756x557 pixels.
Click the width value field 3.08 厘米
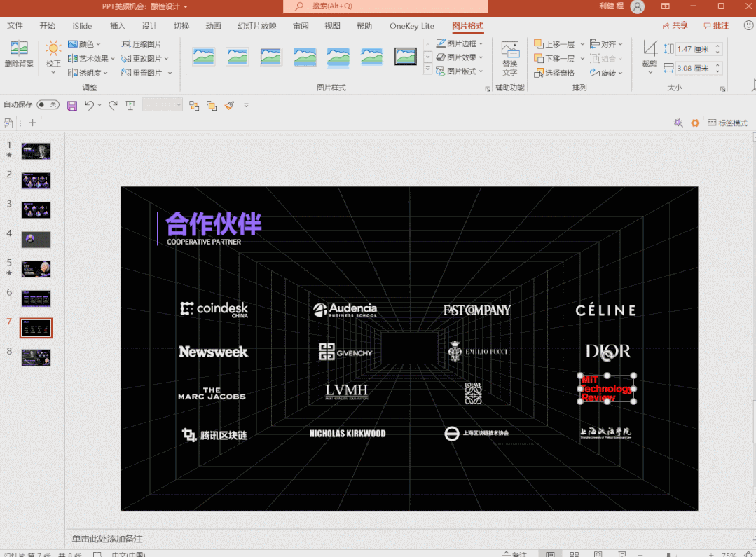(x=694, y=68)
